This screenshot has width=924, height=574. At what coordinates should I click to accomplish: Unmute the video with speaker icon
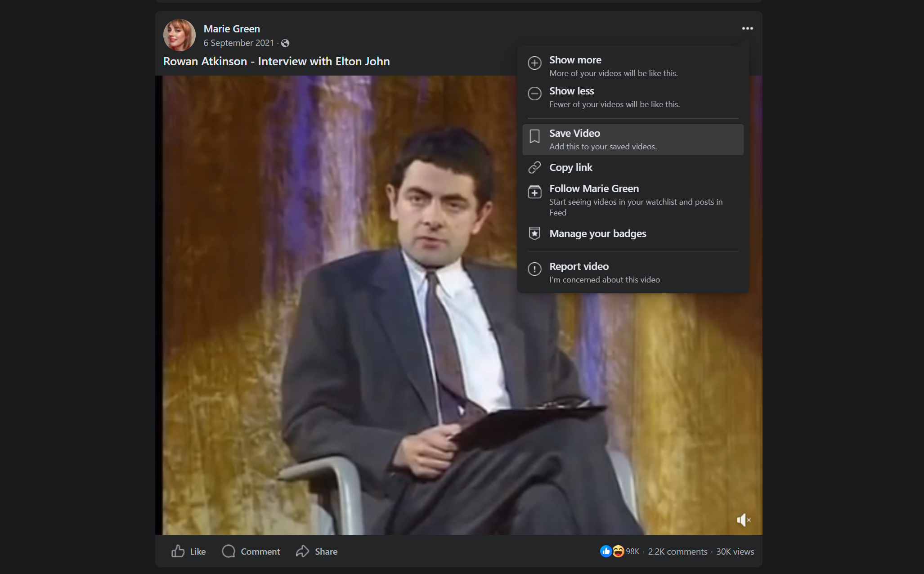(x=744, y=520)
